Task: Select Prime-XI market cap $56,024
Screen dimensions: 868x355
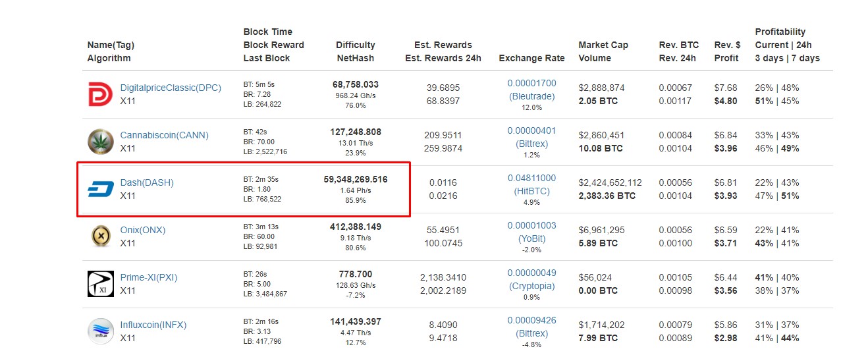Action: (595, 277)
